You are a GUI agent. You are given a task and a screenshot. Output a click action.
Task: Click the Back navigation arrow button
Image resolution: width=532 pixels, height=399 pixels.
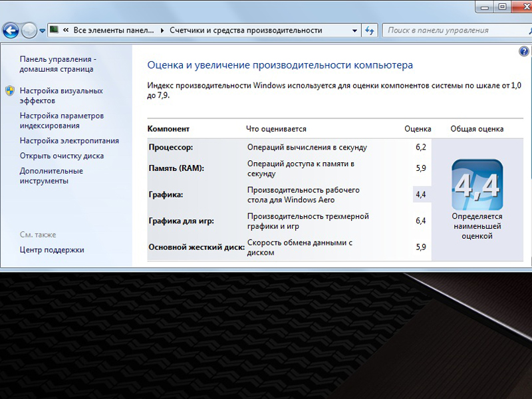point(11,31)
